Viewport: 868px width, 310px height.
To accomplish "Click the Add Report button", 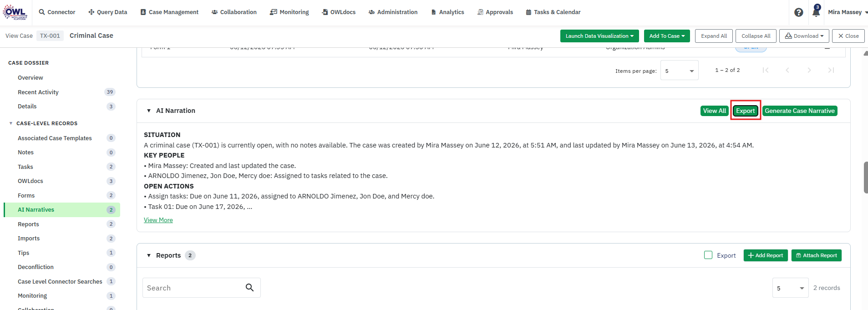I will click(766, 255).
